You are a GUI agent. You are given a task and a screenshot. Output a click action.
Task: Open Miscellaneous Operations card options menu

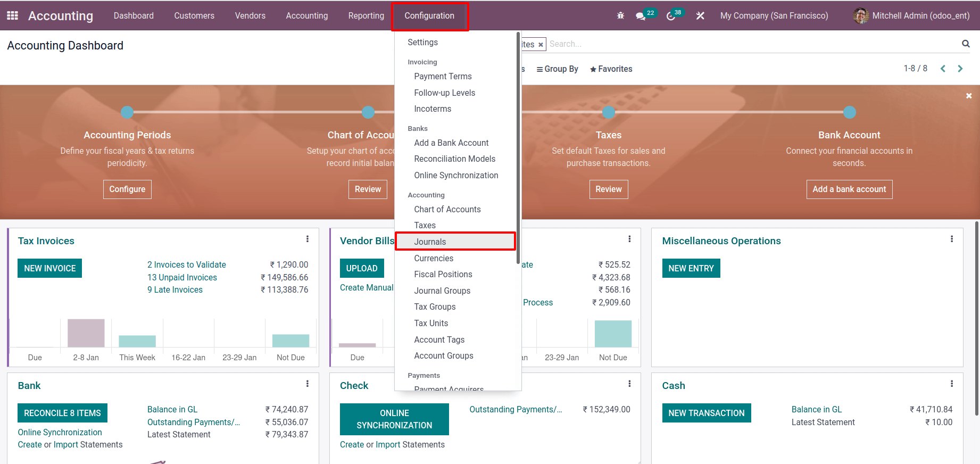(952, 239)
